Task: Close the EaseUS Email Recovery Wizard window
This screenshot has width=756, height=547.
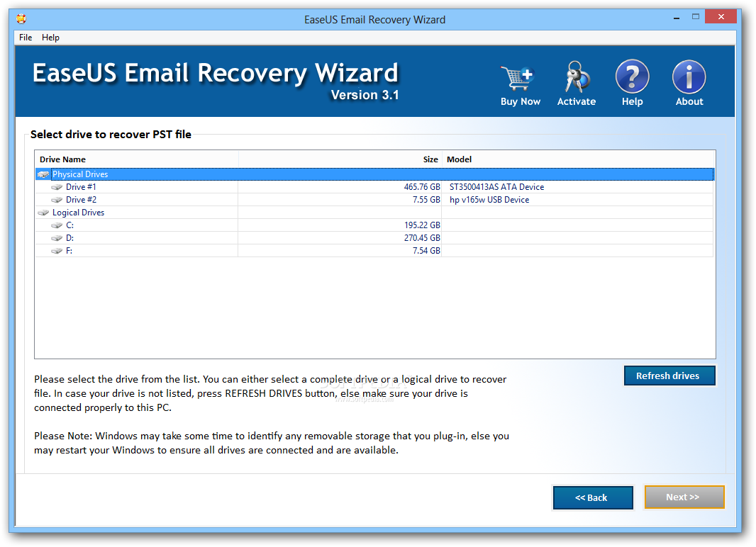Action: click(x=721, y=17)
